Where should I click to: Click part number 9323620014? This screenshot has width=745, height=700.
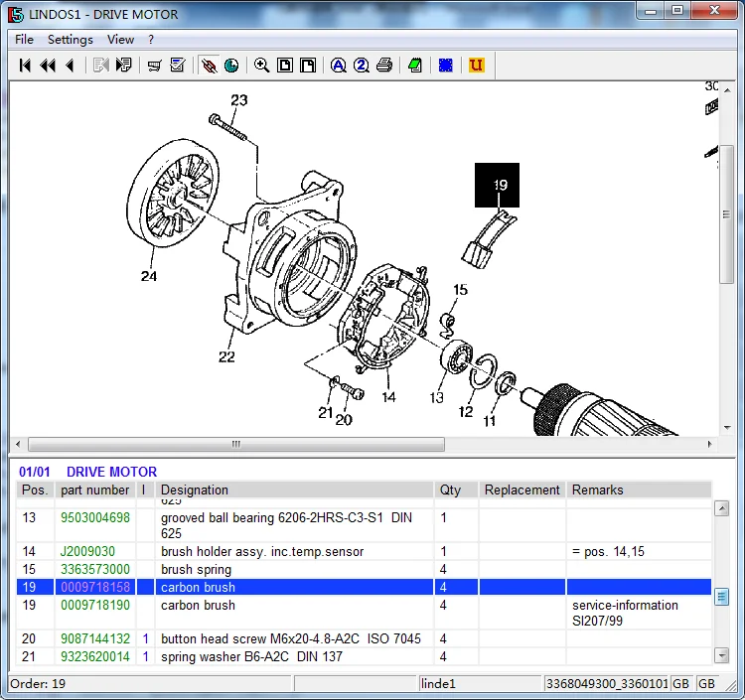[x=95, y=656]
